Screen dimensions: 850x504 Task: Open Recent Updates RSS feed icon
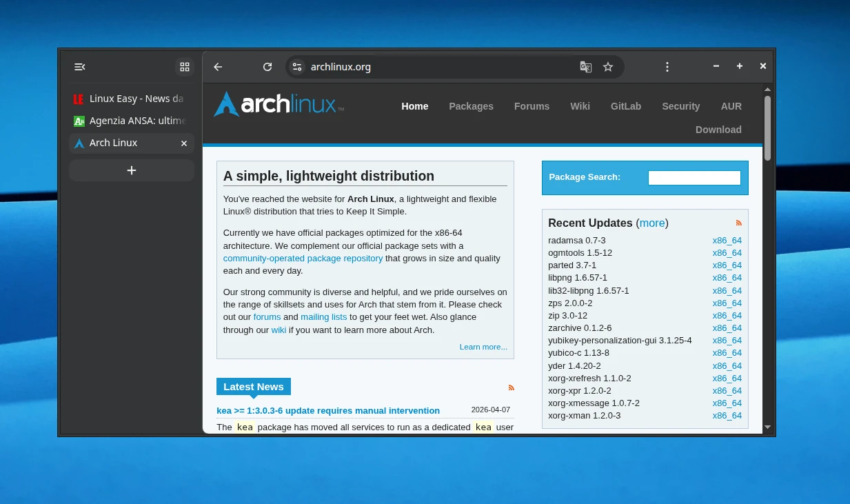[x=739, y=223]
